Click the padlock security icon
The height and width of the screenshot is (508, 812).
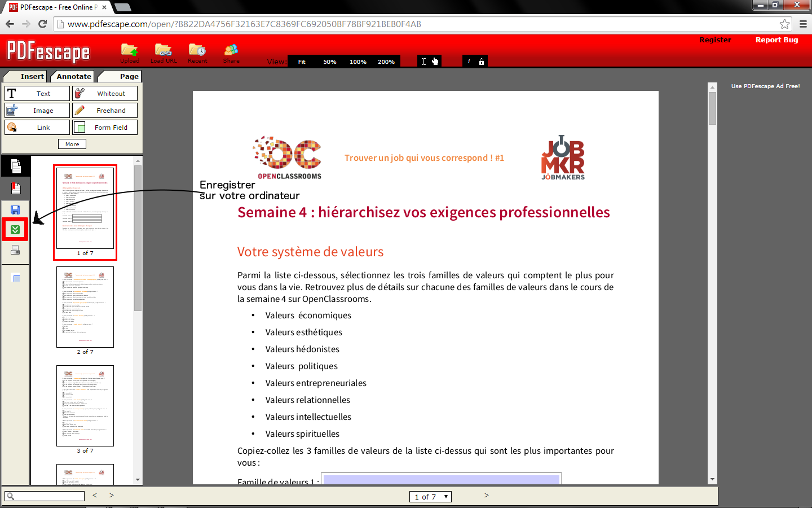click(x=482, y=62)
